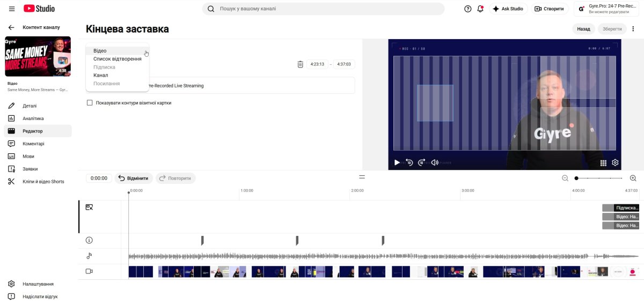The image size is (644, 304).
Task: Open the player settings gear
Action: coord(615,163)
